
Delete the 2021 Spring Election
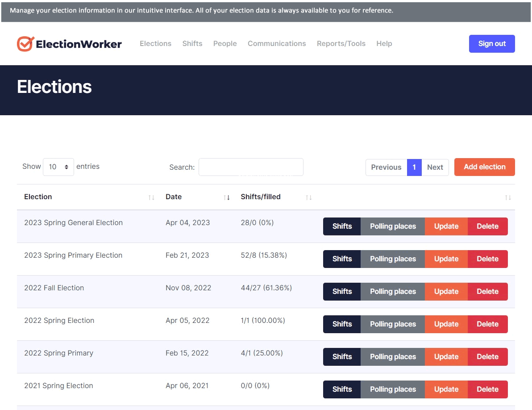[487, 389]
